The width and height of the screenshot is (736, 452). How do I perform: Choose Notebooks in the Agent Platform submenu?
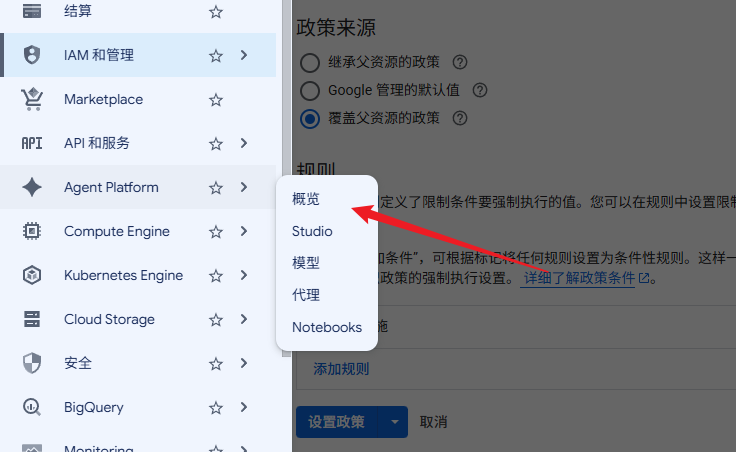[327, 327]
